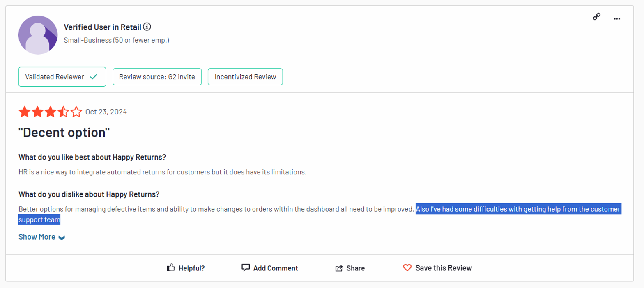Click the sentence starting "HR is a nice way"
The image size is (644, 288).
coord(163,172)
